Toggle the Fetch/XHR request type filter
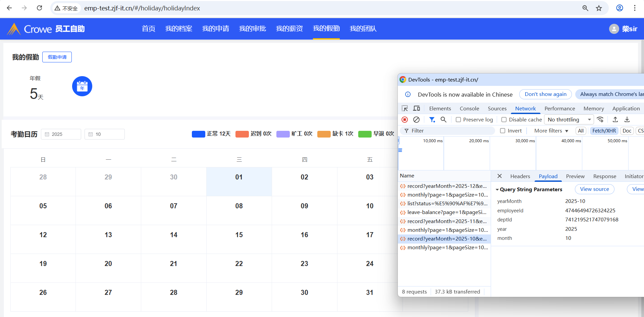This screenshot has width=644, height=317. tap(604, 131)
